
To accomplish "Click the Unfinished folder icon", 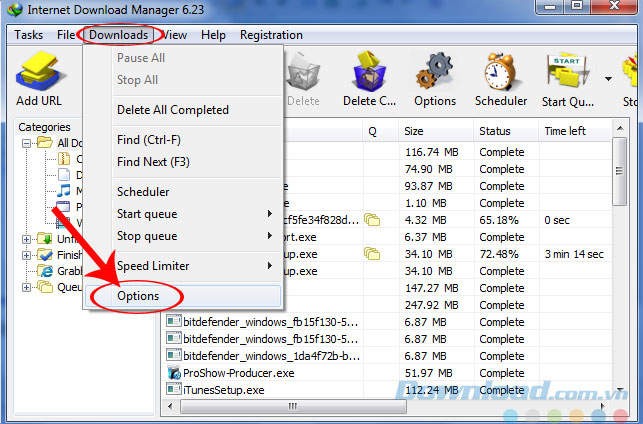I will coord(45,238).
